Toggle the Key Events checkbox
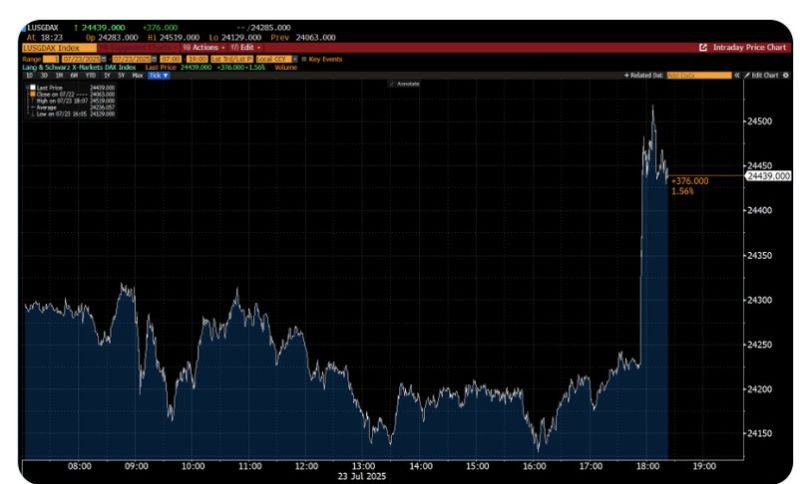The image size is (800, 484). click(304, 60)
